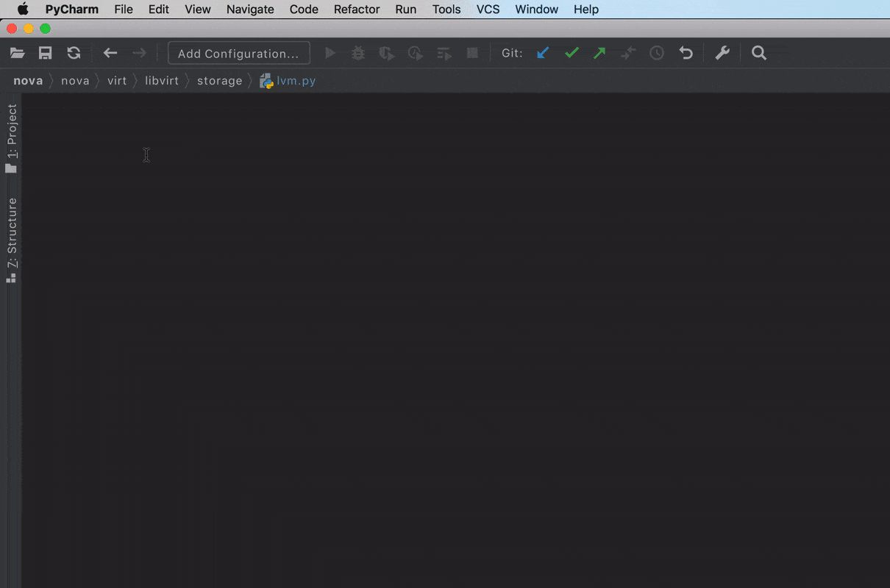Click the Git Update Project blue arrow
Screen dimensions: 890x588
coord(543,53)
